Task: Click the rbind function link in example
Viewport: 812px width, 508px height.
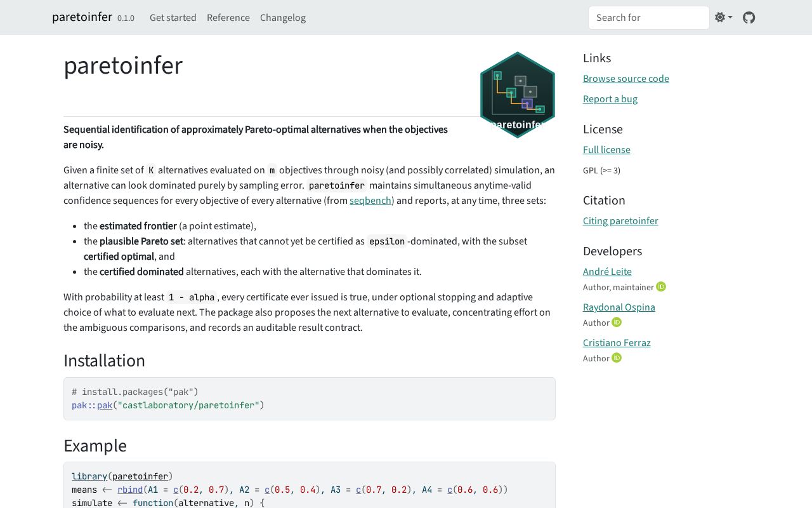Action: 130,490
